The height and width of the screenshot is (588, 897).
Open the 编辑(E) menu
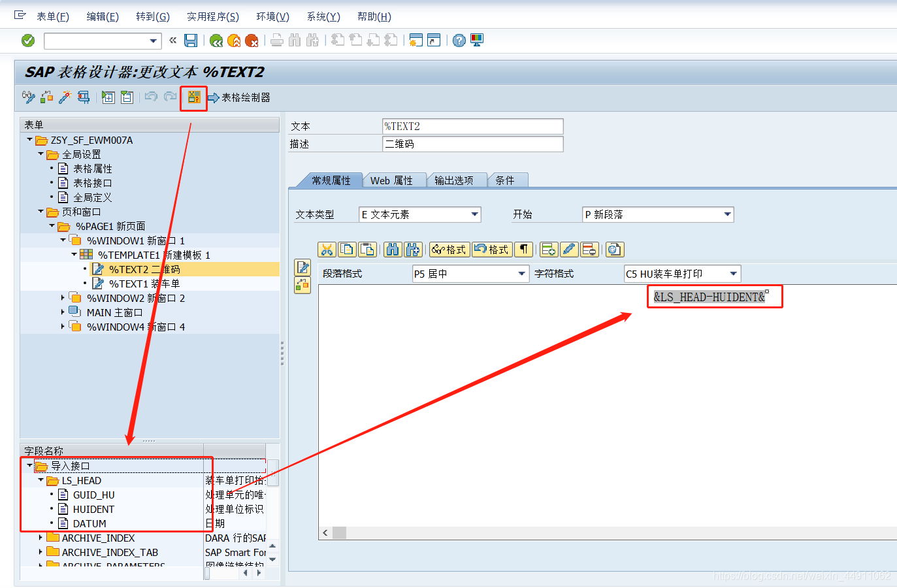point(103,16)
